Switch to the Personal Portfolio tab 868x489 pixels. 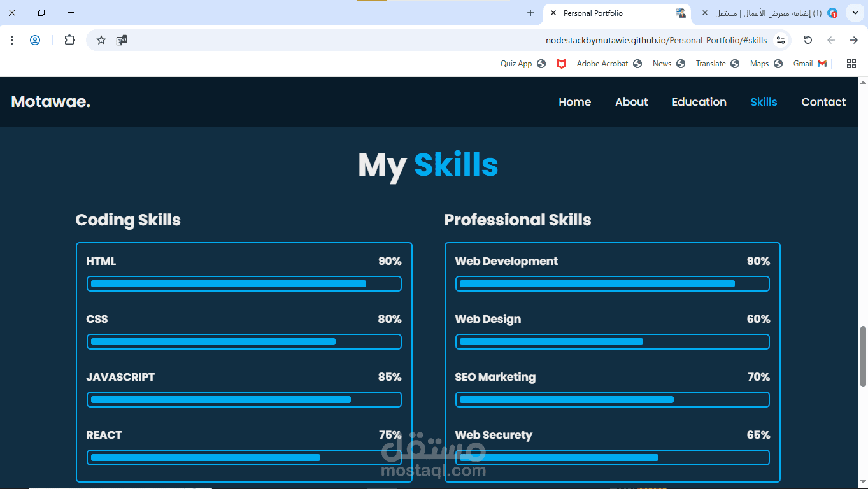[x=617, y=13]
